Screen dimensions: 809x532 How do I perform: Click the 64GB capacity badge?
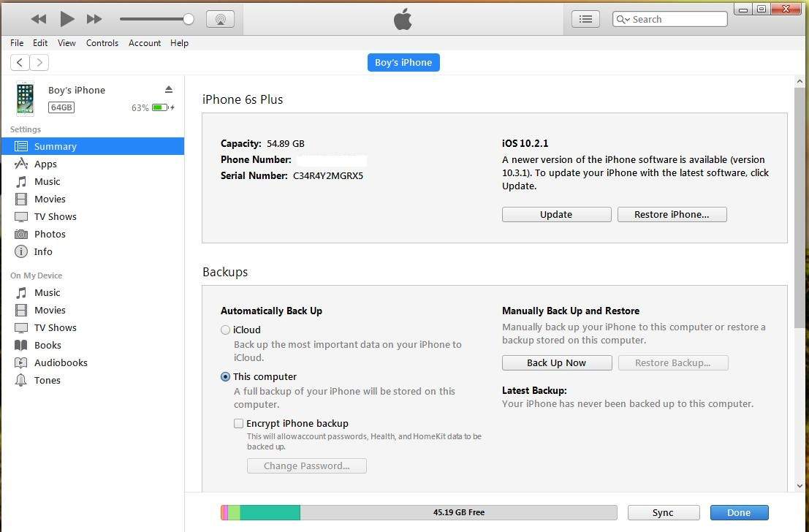pos(61,107)
